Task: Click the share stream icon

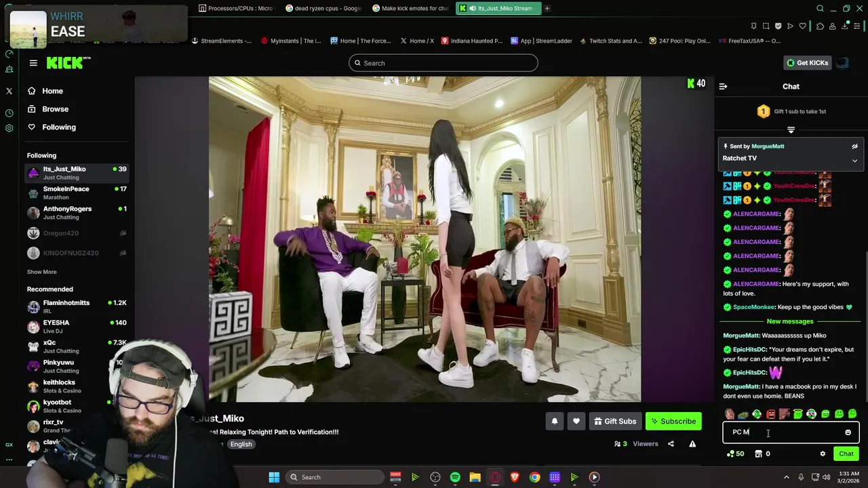Action: (671, 444)
